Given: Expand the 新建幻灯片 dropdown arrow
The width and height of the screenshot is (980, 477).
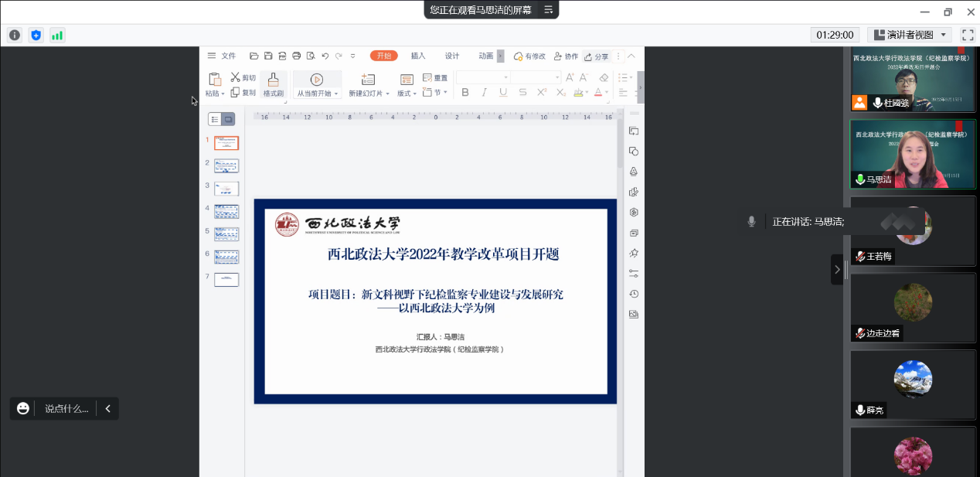Looking at the screenshot, I should (x=387, y=94).
